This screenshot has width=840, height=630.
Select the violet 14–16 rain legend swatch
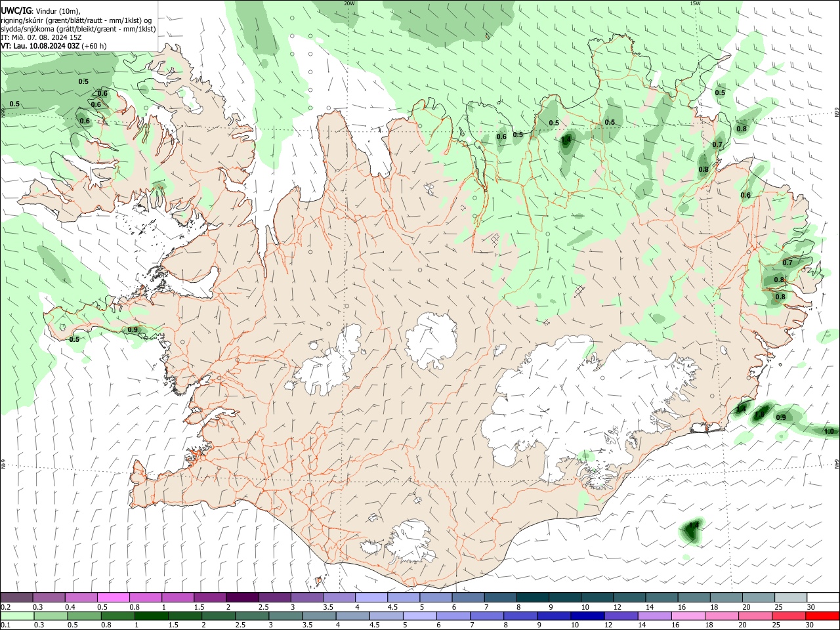tap(654, 616)
